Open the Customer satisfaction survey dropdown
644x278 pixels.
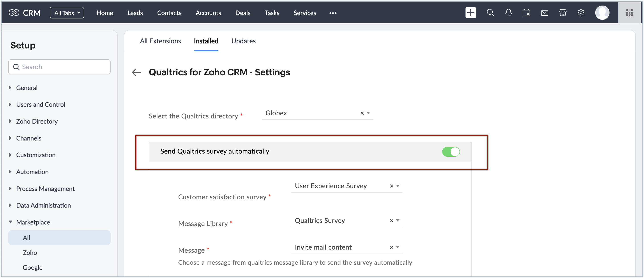click(398, 186)
